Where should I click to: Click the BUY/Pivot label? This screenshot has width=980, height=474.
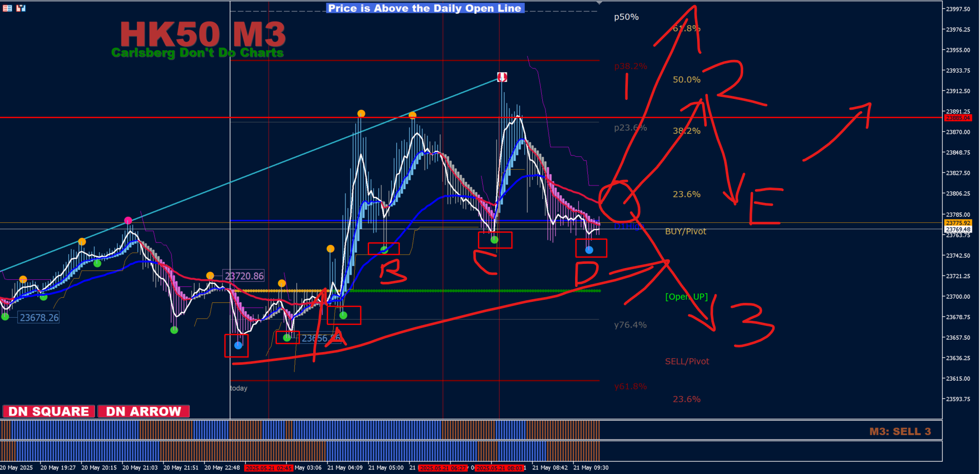coord(685,231)
